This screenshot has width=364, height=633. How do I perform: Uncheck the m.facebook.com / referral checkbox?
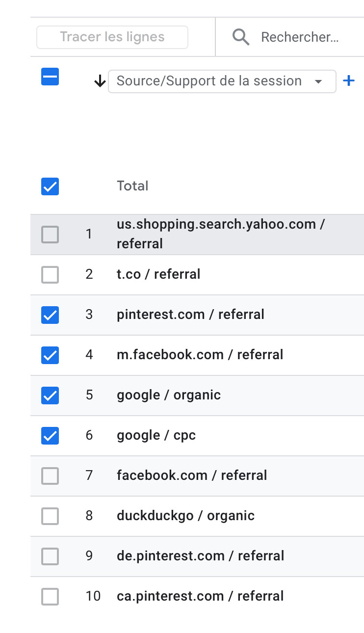tap(50, 355)
